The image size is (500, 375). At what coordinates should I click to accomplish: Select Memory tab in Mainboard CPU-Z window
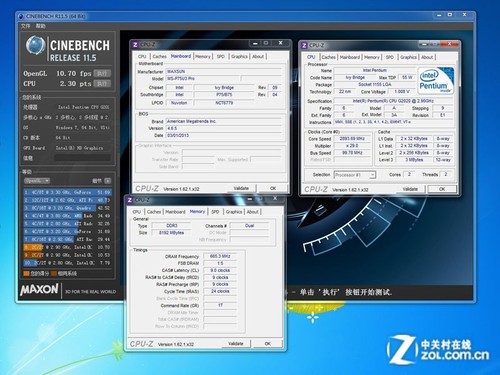pyautogui.click(x=203, y=56)
